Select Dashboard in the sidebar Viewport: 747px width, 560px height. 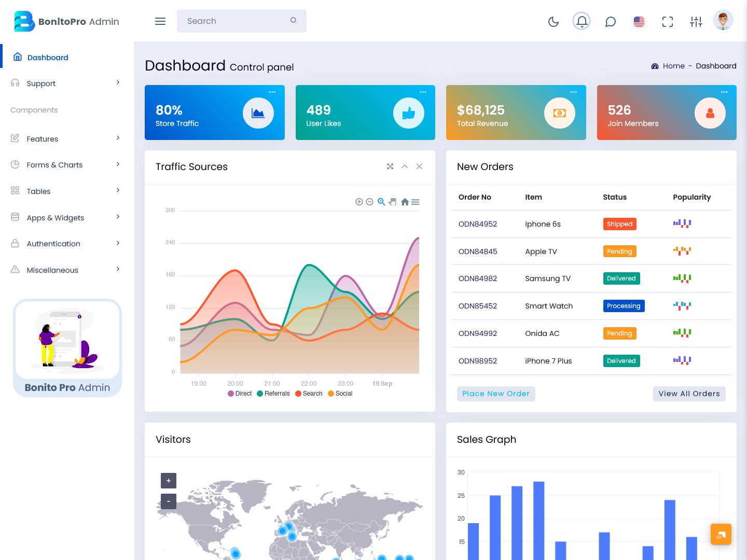(47, 57)
